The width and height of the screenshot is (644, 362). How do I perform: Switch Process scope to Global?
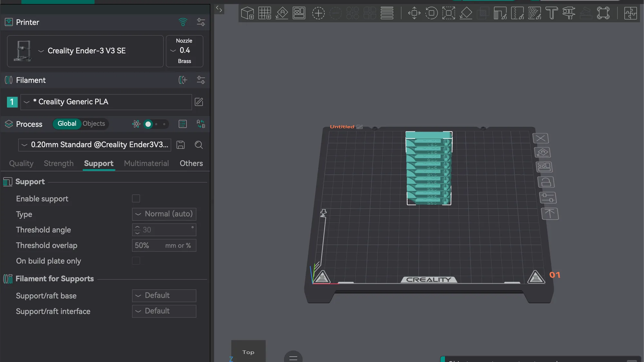(x=67, y=124)
